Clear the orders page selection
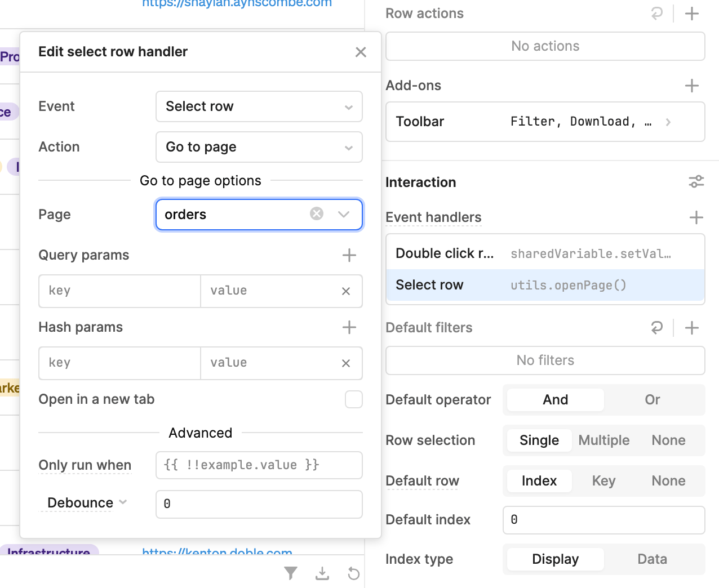Image resolution: width=719 pixels, height=588 pixels. click(x=317, y=213)
